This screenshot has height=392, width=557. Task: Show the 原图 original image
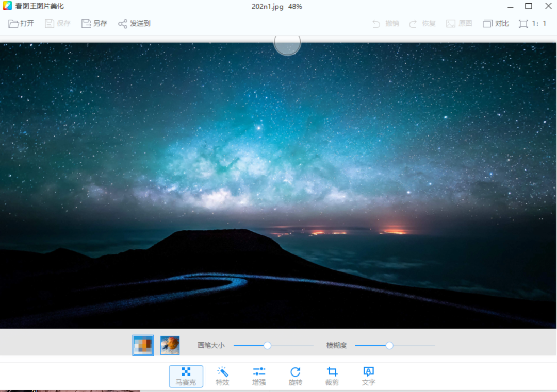tap(459, 23)
